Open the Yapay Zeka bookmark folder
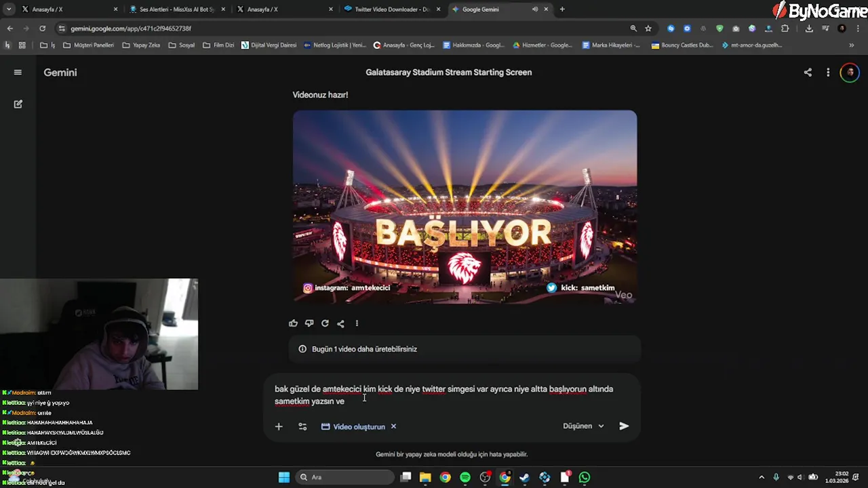The width and height of the screenshot is (868, 488). click(x=141, y=45)
